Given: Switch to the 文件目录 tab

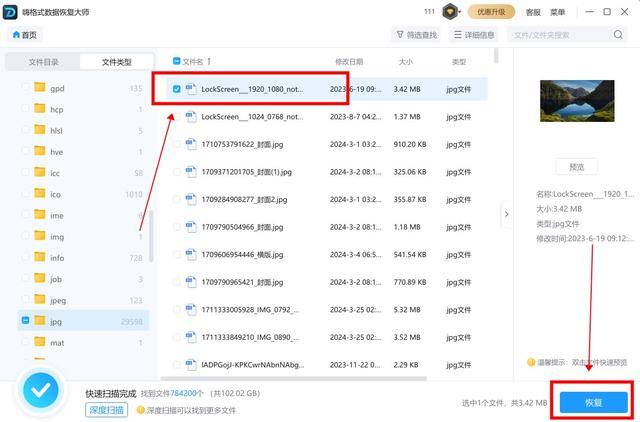Looking at the screenshot, I should click(x=43, y=62).
